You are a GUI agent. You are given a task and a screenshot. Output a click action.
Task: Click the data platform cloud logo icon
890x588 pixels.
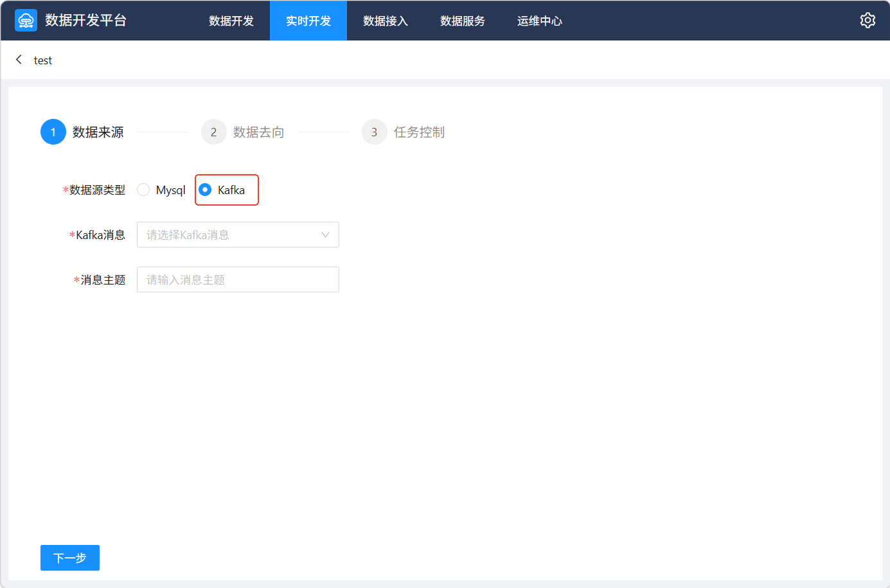coord(26,21)
